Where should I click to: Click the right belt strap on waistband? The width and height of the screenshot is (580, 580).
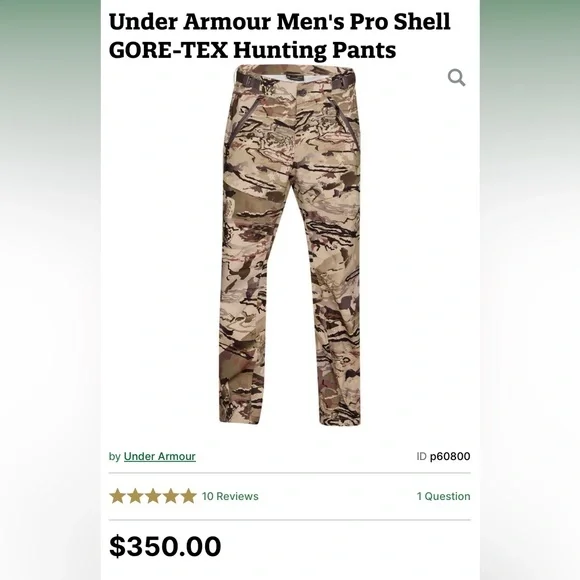[x=342, y=78]
